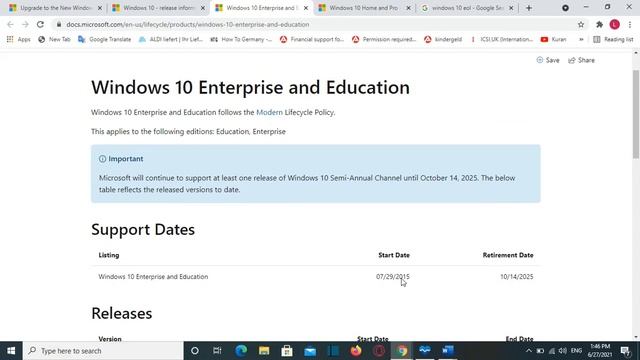Open the Chrome profile avatar

615,24
